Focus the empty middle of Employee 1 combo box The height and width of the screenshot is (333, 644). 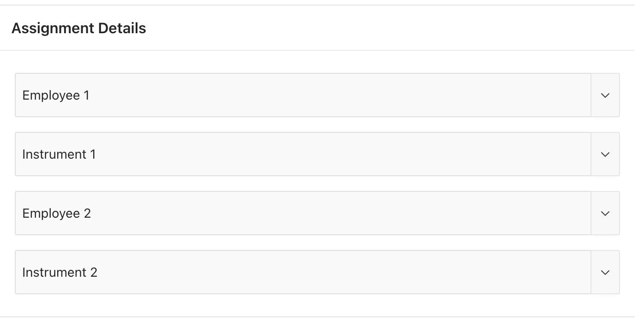pyautogui.click(x=323, y=95)
